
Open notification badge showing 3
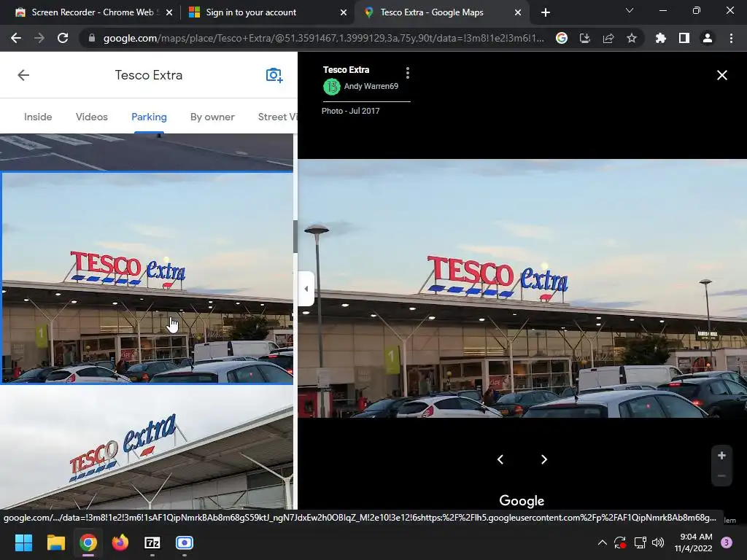(727, 542)
